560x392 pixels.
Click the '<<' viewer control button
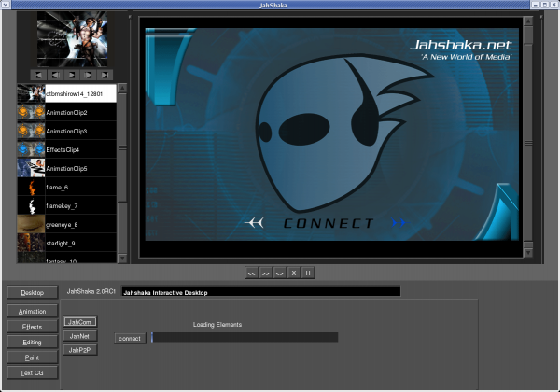point(252,273)
